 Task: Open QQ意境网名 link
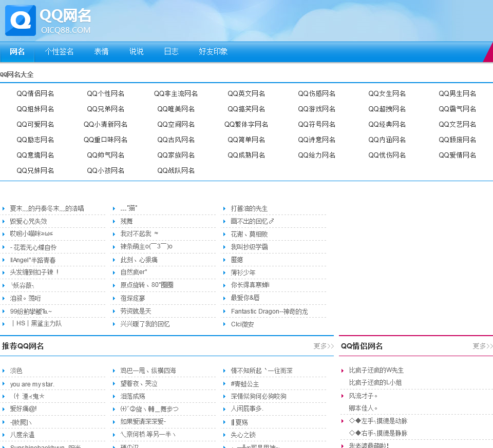pyautogui.click(x=35, y=155)
